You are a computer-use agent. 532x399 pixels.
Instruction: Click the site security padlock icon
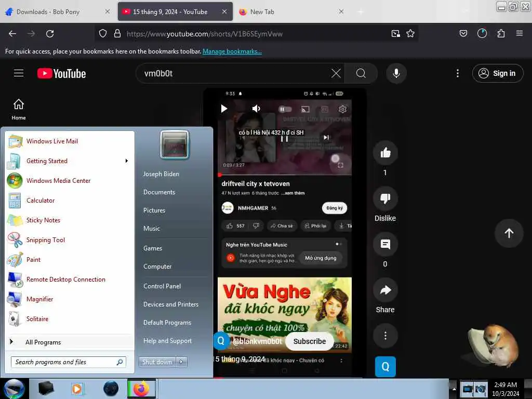pos(117,34)
